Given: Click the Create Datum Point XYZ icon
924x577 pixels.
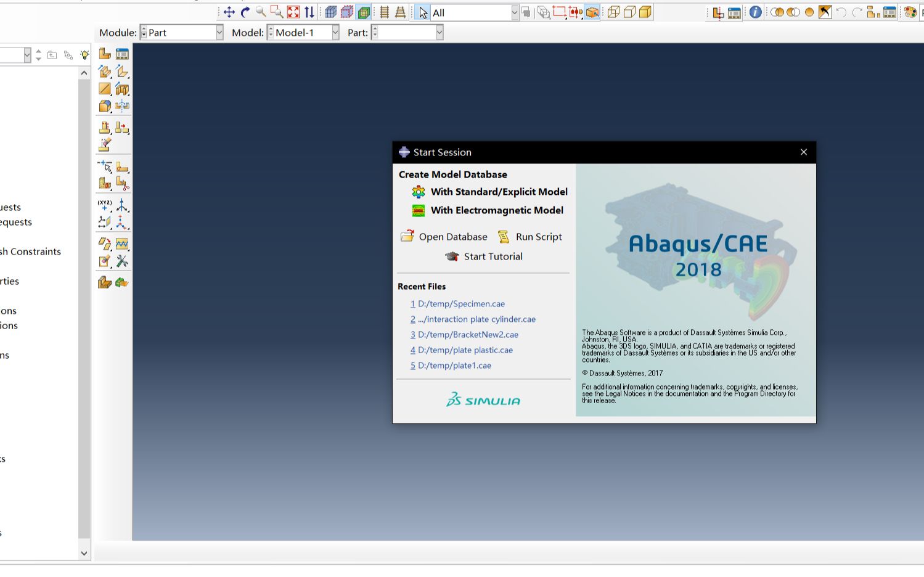Looking at the screenshot, I should (105, 205).
